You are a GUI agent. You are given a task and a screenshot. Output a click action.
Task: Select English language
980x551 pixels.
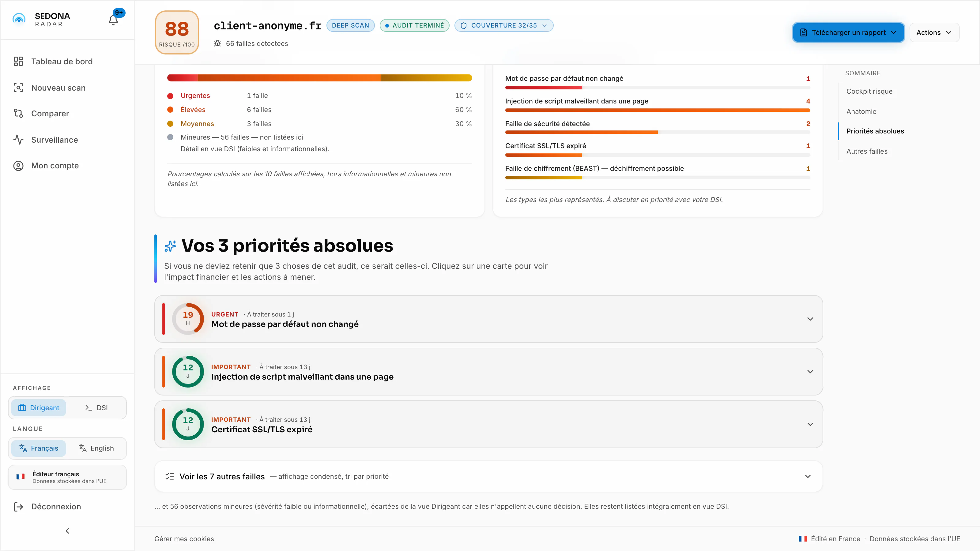pyautogui.click(x=96, y=448)
